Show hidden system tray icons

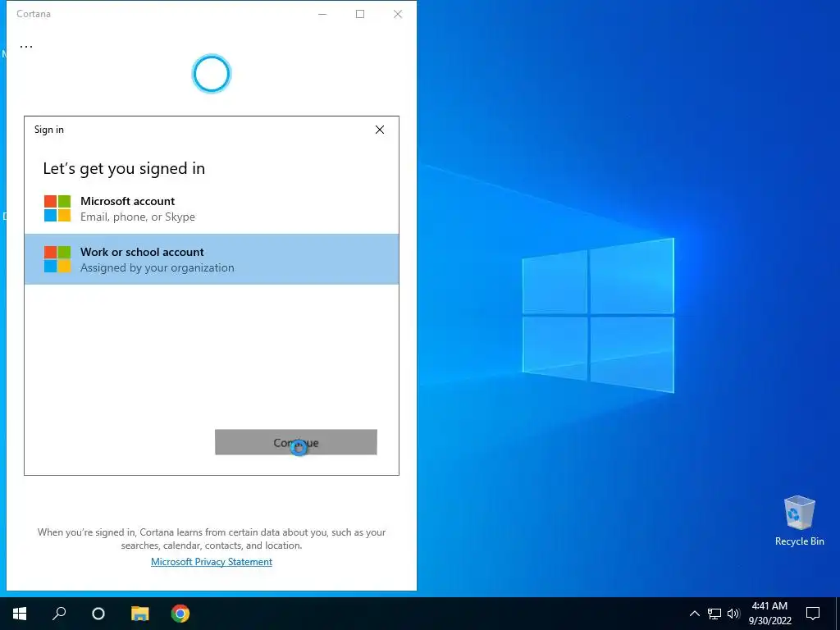[694, 614]
